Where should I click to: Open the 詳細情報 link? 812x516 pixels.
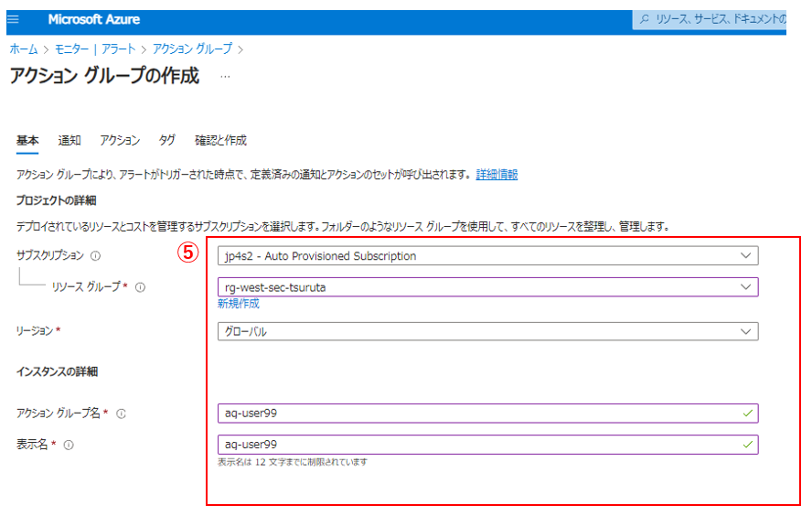497,175
